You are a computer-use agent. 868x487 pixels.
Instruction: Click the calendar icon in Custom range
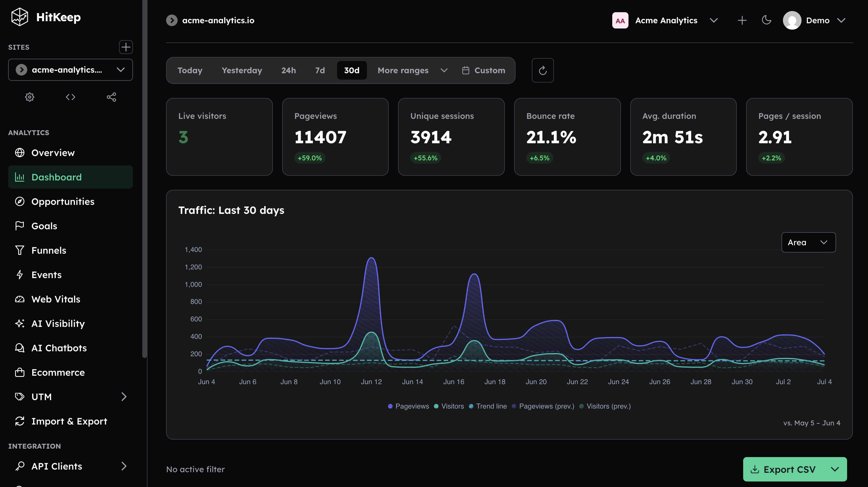pos(466,71)
